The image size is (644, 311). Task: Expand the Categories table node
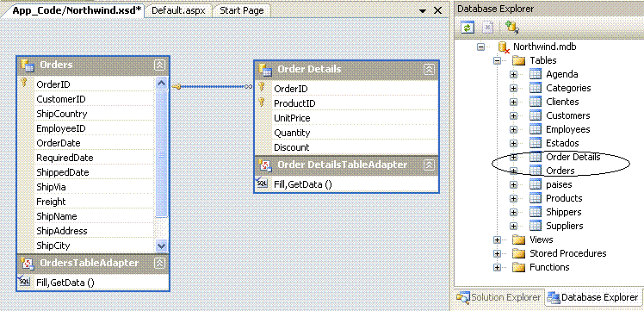(513, 89)
